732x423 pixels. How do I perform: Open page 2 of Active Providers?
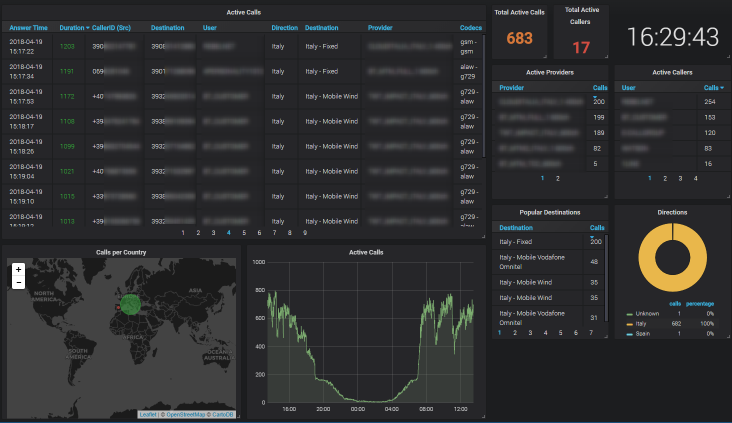click(557, 178)
